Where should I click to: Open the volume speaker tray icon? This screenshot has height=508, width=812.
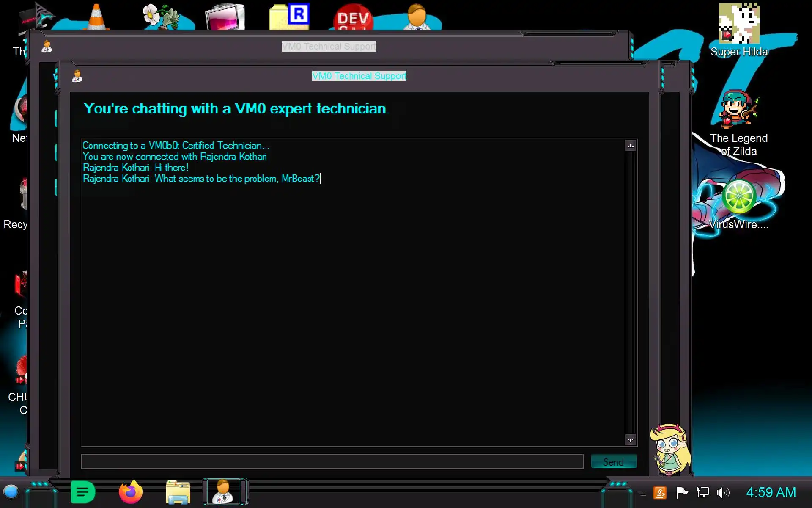click(x=723, y=492)
